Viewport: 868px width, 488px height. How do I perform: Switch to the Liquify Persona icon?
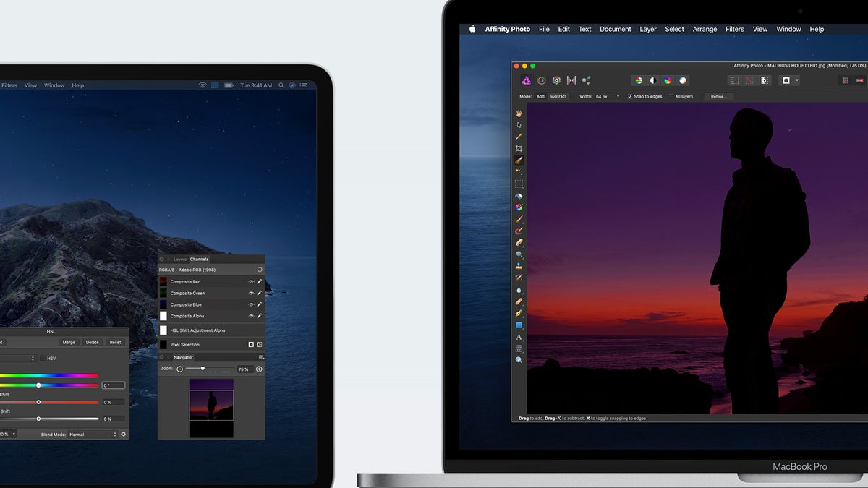[541, 80]
